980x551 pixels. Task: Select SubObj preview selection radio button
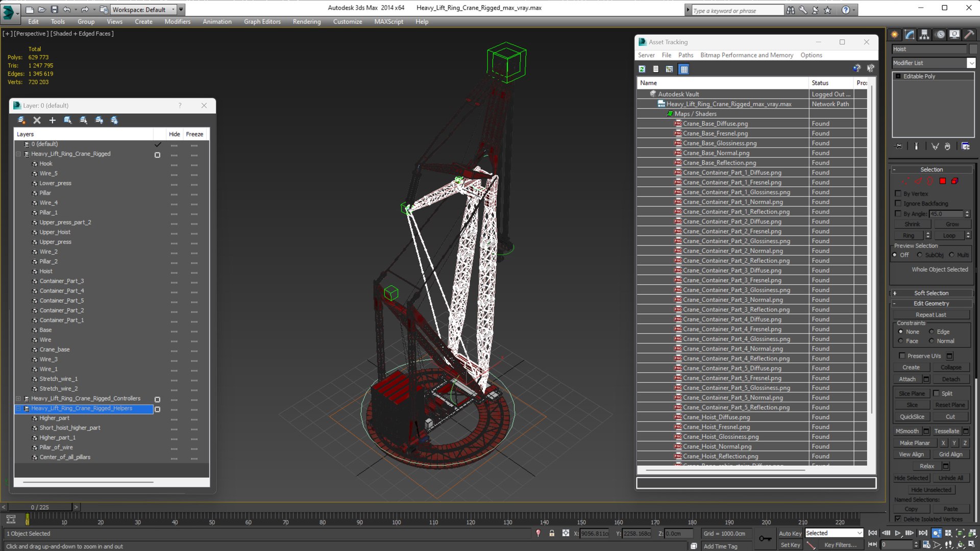point(920,255)
